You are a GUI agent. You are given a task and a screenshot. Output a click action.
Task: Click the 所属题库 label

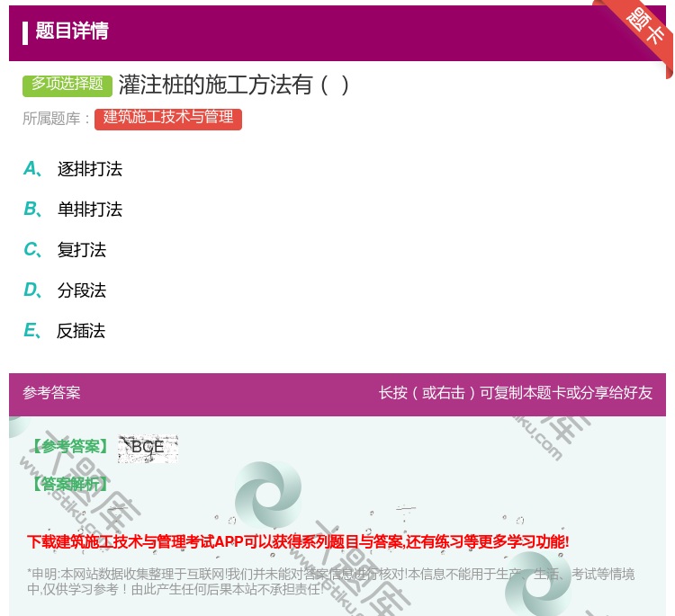56,119
